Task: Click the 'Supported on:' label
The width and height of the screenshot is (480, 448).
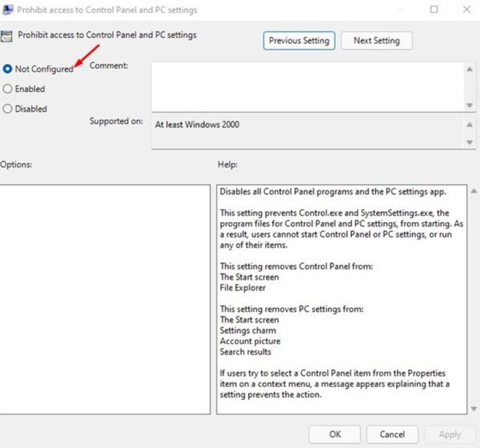Action: pyautogui.click(x=116, y=121)
